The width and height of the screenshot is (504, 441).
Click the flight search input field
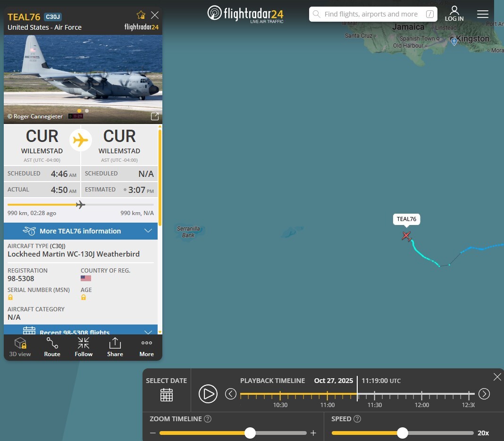373,14
